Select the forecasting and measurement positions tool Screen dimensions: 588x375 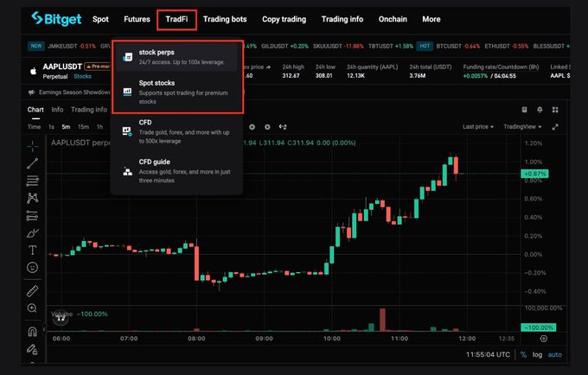click(33, 216)
